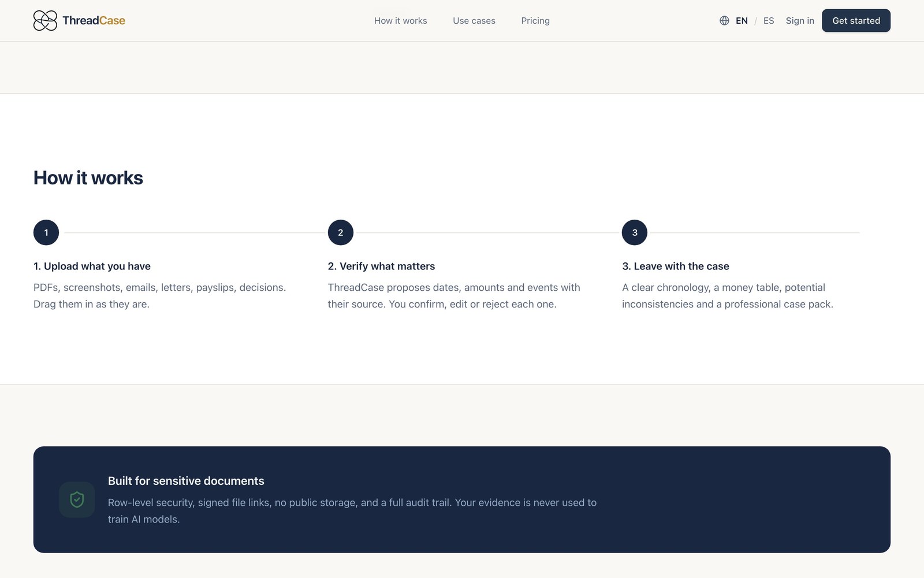Click the 'A clear chronology' description text

pyautogui.click(x=728, y=296)
